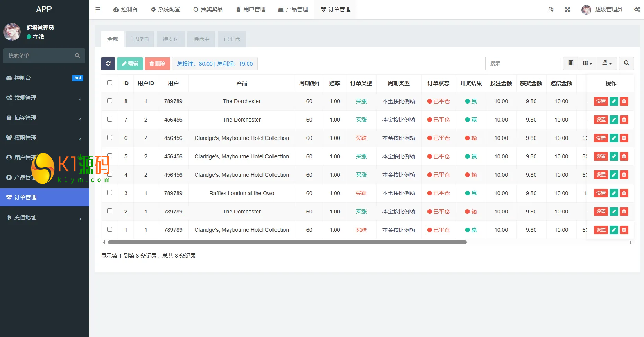Click the scroll-right arrow of the table
This screenshot has width=644, height=337.
pos(631,242)
